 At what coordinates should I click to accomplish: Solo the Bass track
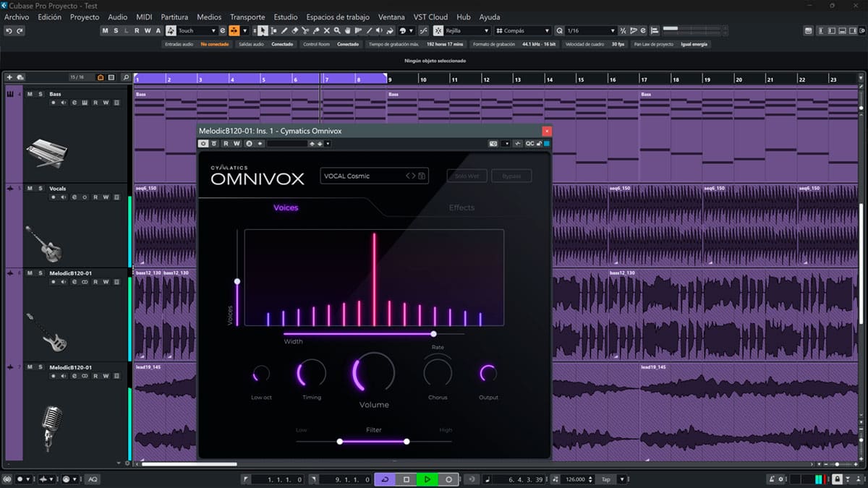coord(41,94)
